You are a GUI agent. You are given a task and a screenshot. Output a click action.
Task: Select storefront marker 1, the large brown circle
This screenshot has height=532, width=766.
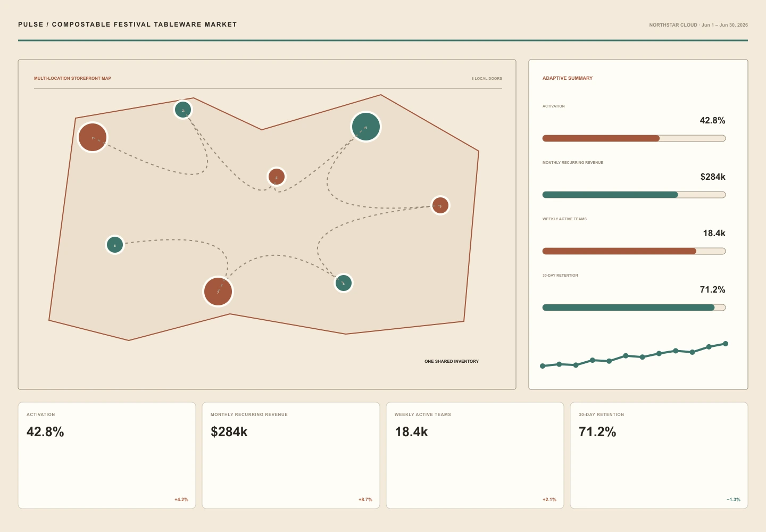pos(93,137)
